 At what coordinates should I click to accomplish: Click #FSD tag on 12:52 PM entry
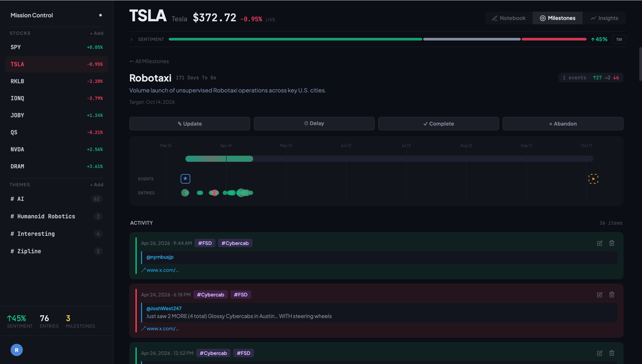243,353
